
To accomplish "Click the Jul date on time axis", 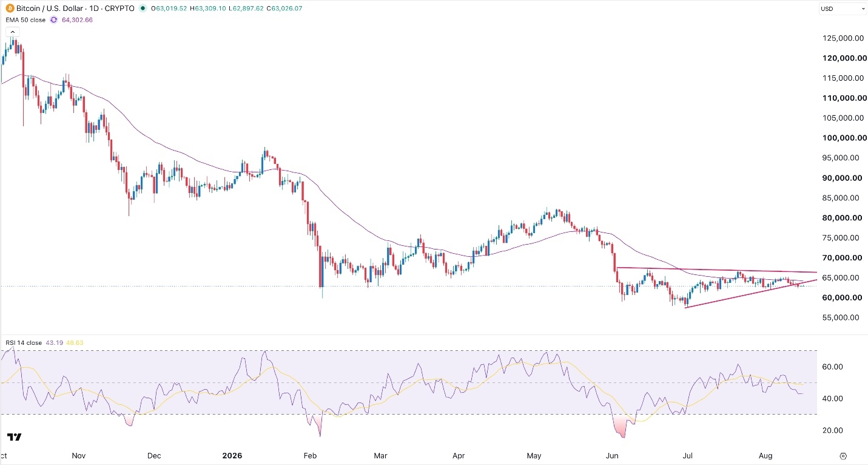I will pos(688,455).
